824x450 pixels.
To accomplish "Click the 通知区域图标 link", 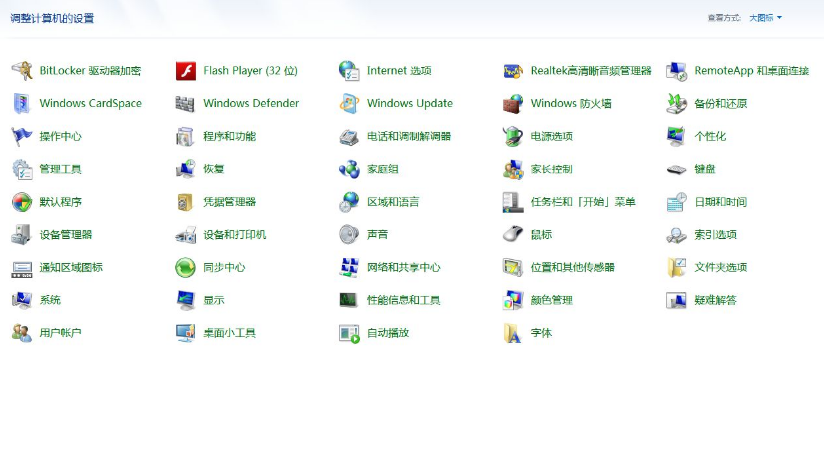I will click(x=71, y=268).
